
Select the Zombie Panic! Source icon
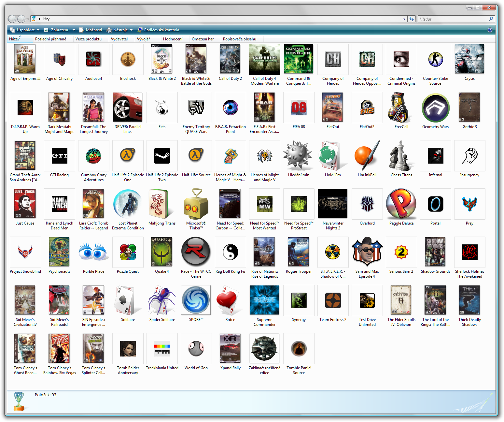point(299,349)
